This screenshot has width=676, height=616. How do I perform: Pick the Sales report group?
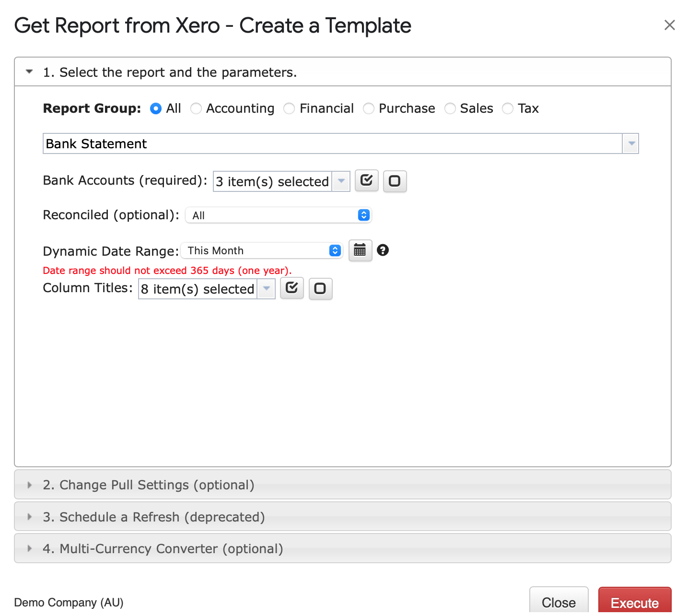click(x=450, y=108)
